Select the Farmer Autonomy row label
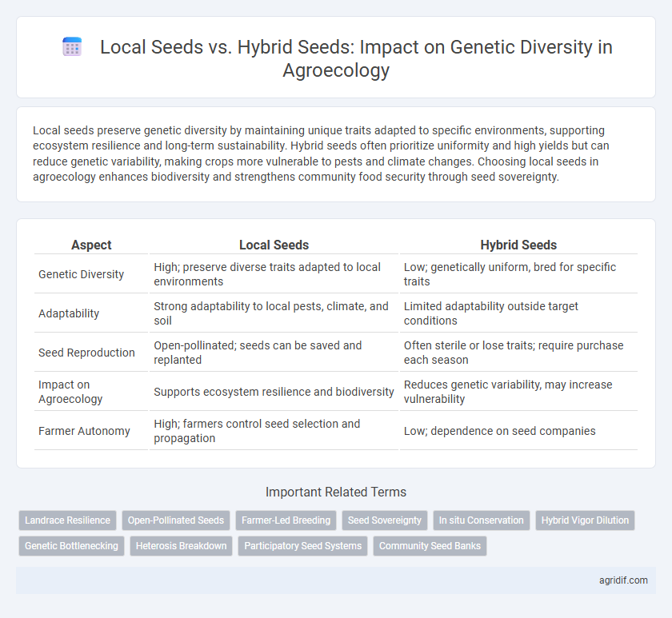Screen dimensions: 672x618 84,431
